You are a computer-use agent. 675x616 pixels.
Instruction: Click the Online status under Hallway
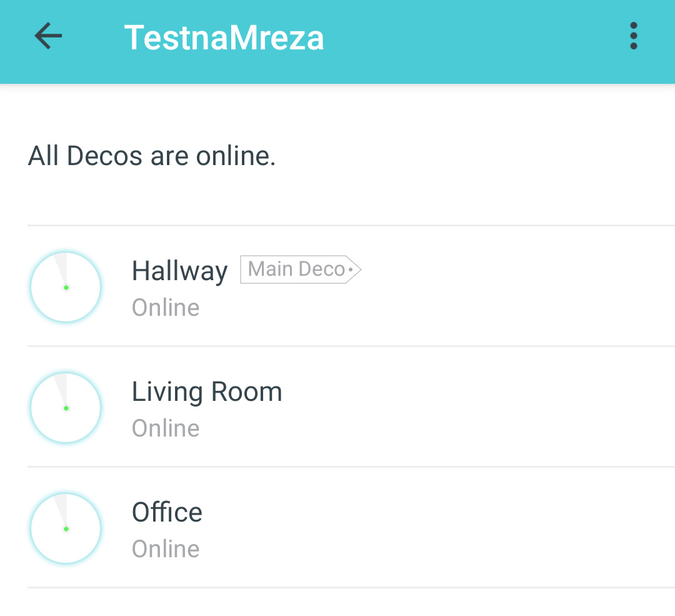click(166, 308)
